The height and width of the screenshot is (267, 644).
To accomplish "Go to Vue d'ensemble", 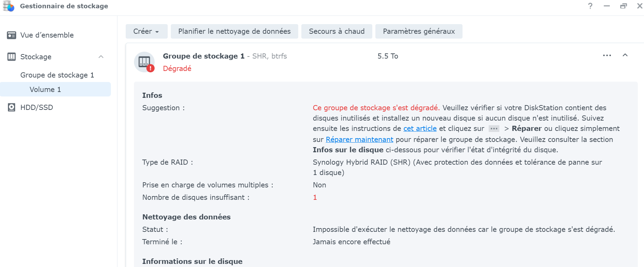I will point(47,35).
